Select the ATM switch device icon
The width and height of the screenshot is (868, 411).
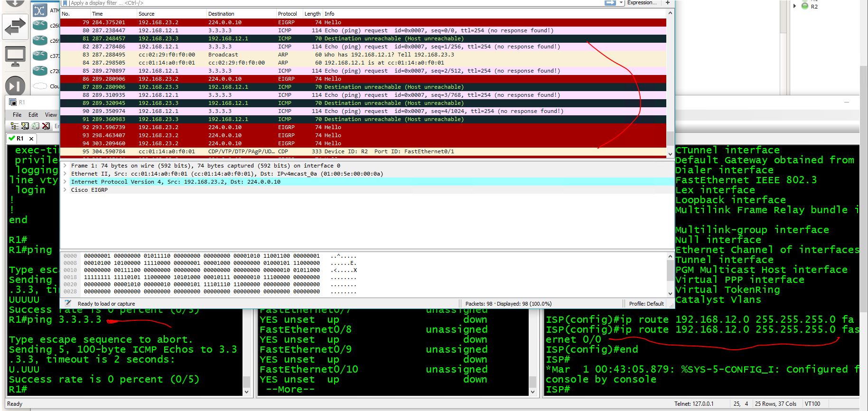[40, 10]
